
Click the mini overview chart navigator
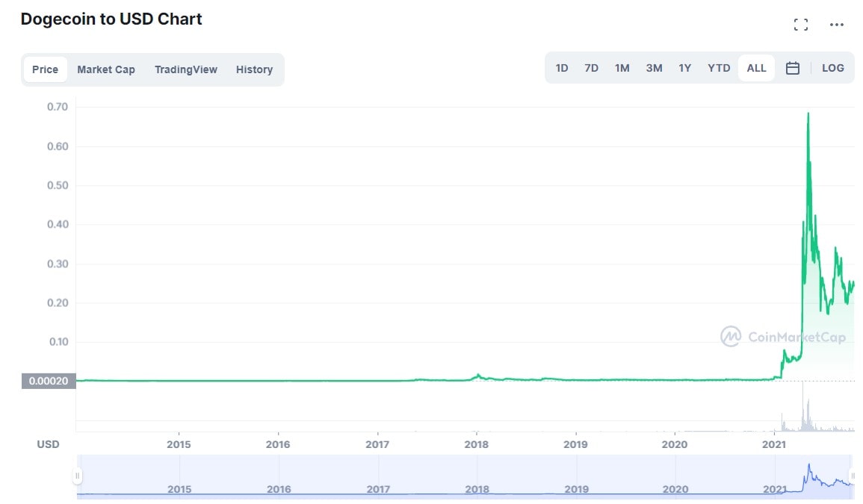click(465, 476)
